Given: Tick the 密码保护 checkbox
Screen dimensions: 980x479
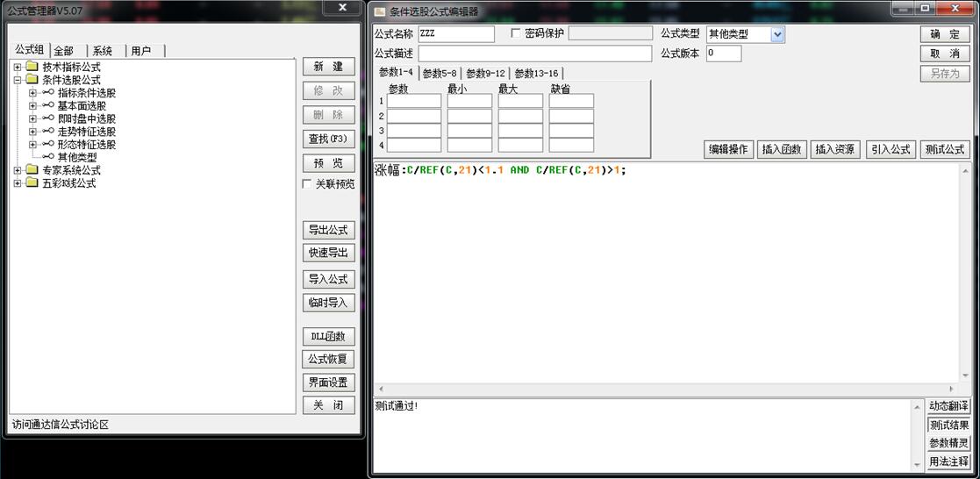Looking at the screenshot, I should pyautogui.click(x=516, y=33).
